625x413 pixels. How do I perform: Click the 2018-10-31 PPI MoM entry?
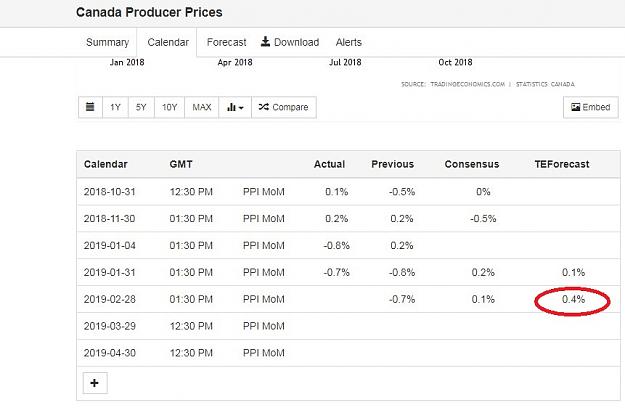coord(263,192)
